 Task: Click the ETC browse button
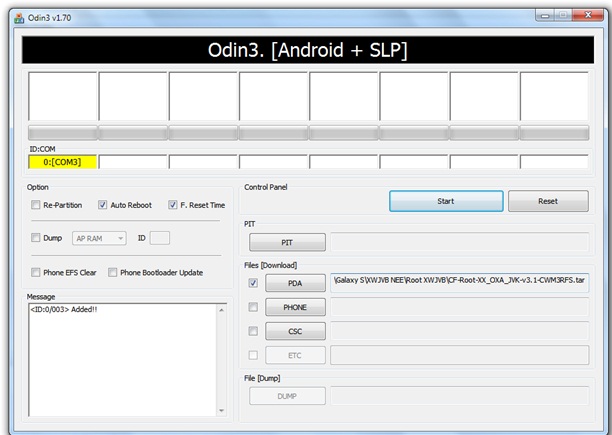295,355
